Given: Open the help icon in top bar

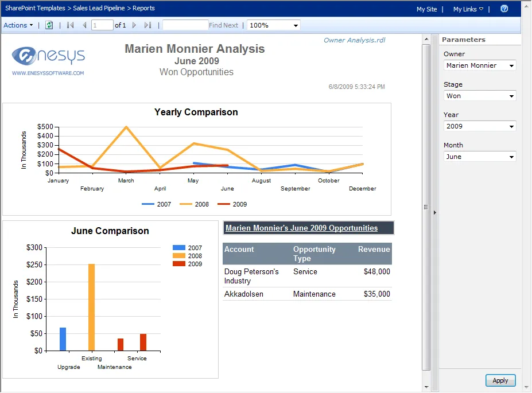Looking at the screenshot, I should [504, 9].
